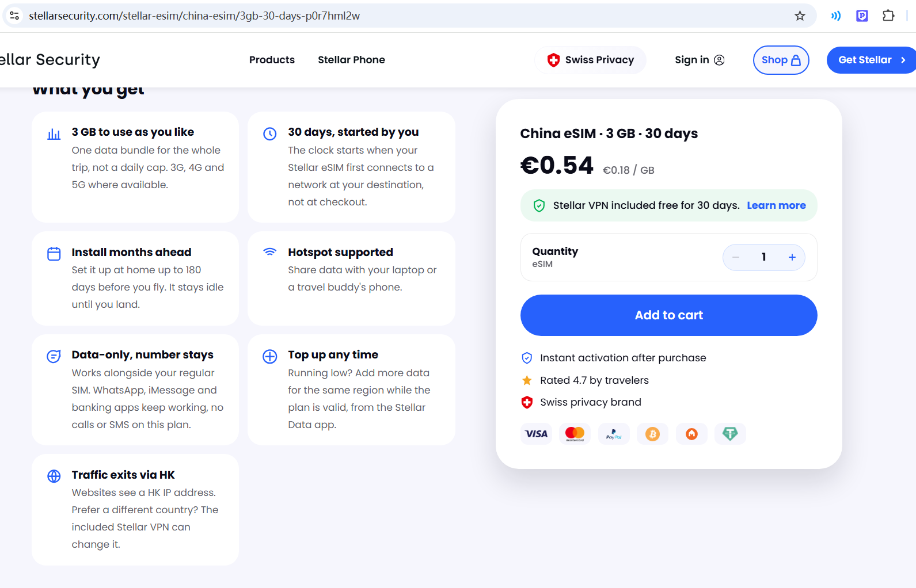Click the clock icon beside 30 days
This screenshot has width=916, height=588.
270,134
